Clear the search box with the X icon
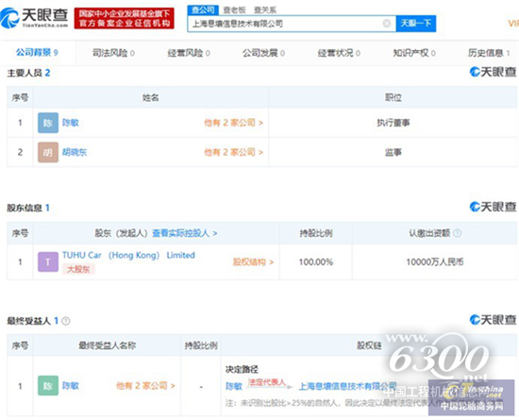The image size is (519, 420). click(x=386, y=24)
